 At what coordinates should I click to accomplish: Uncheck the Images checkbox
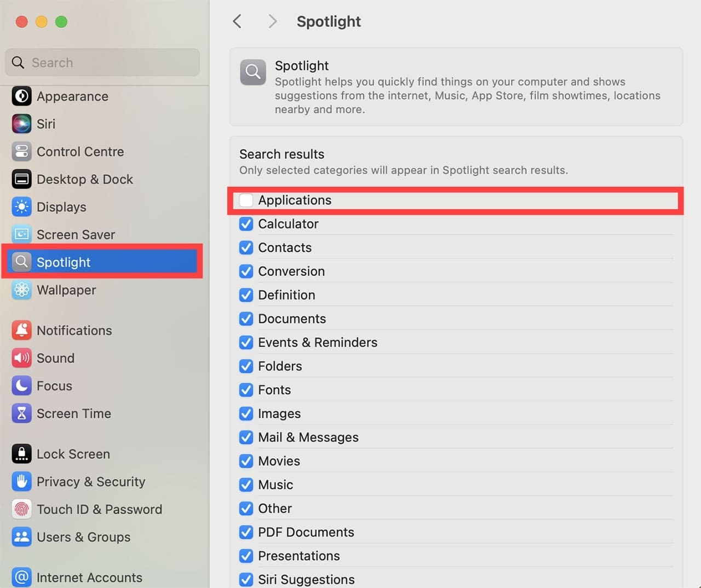click(x=246, y=414)
